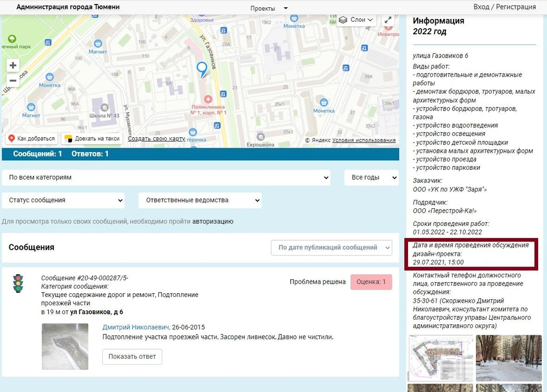Viewport: 547px width, 392px height.
Task: Click the Доехать на такси button
Action: click(x=92, y=138)
